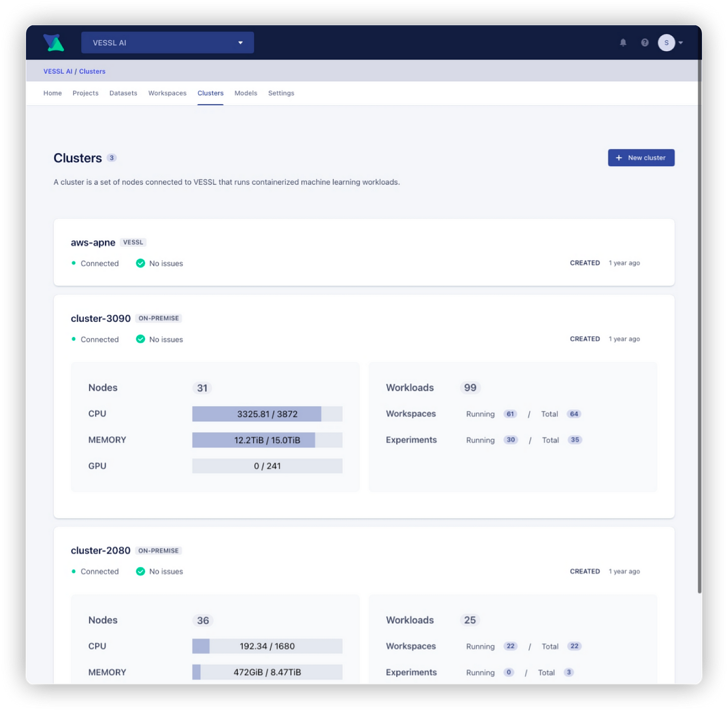Switch to the Projects tab
Image resolution: width=728 pixels, height=711 pixels.
click(85, 93)
